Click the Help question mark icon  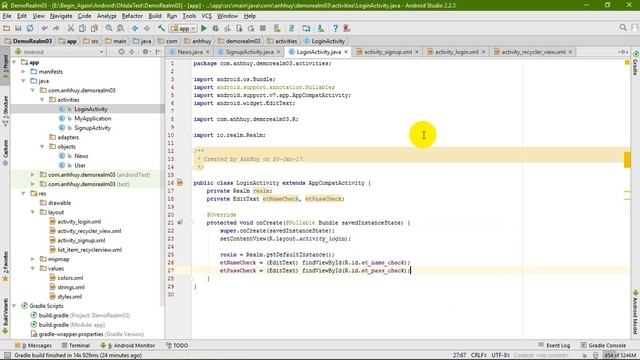[335, 28]
